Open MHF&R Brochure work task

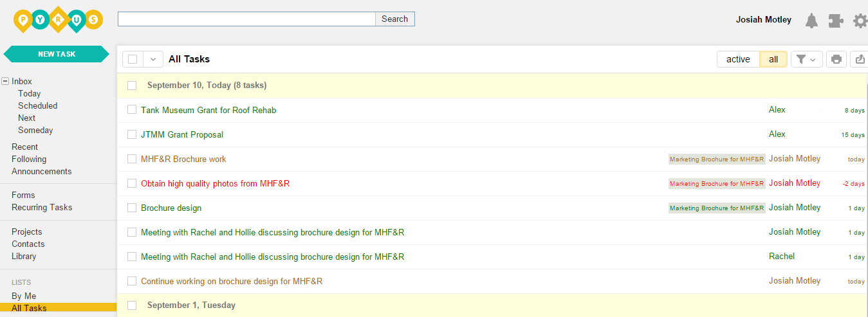coord(183,159)
